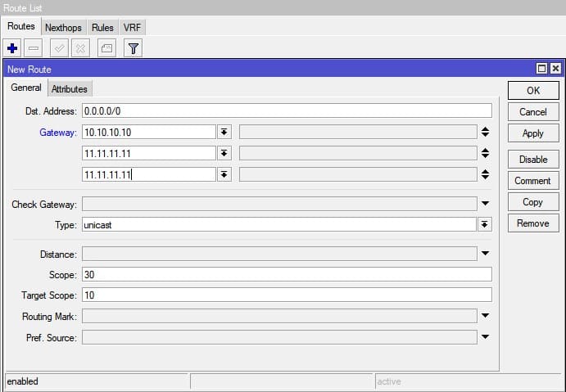Click the third gateway field with text cursor
The width and height of the screenshot is (566, 392).
[149, 174]
